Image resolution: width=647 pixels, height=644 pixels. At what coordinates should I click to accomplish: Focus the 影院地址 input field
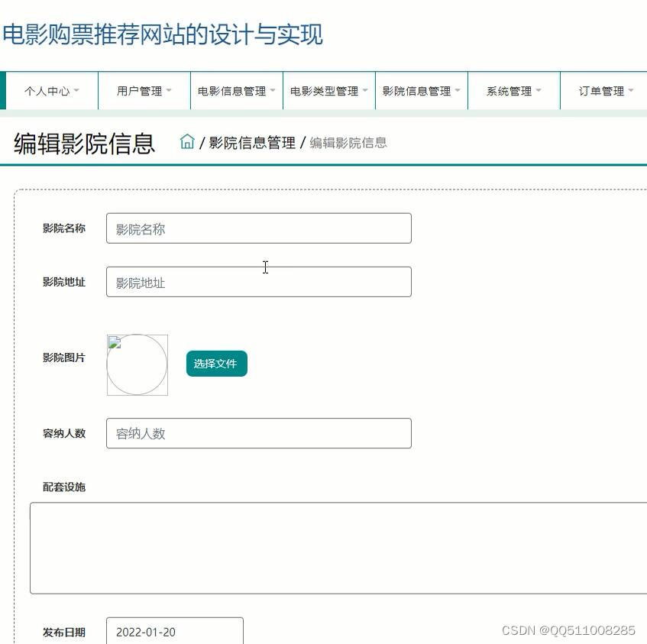pyautogui.click(x=259, y=282)
